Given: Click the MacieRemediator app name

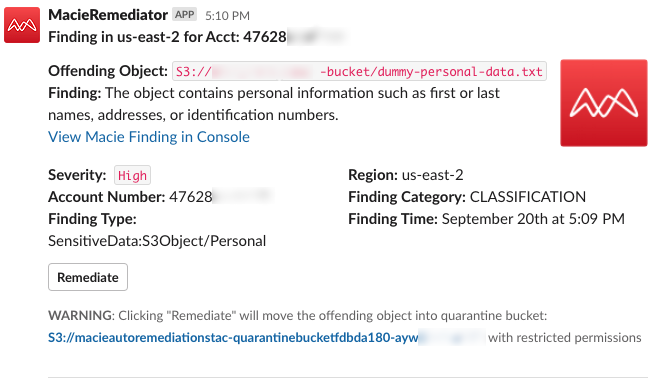Looking at the screenshot, I should click(108, 15).
